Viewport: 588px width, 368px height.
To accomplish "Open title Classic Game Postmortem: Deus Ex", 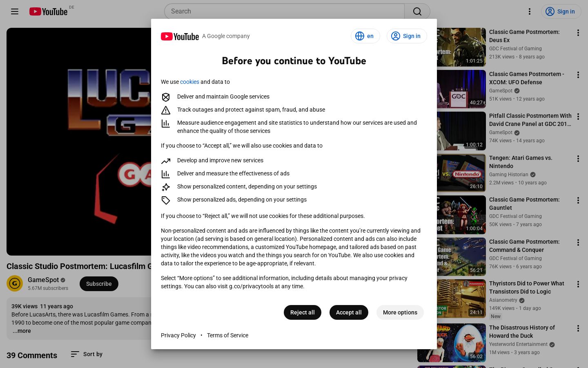I will click(x=524, y=36).
